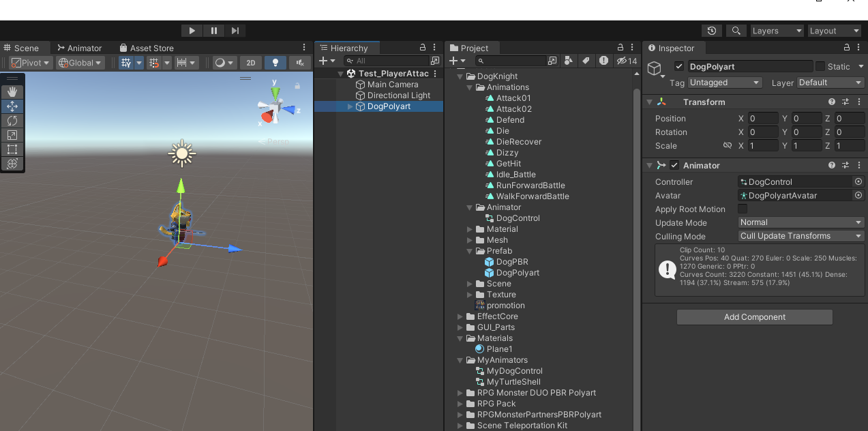868x431 pixels.
Task: Open the Global handle rotation dropdown
Action: coord(80,63)
